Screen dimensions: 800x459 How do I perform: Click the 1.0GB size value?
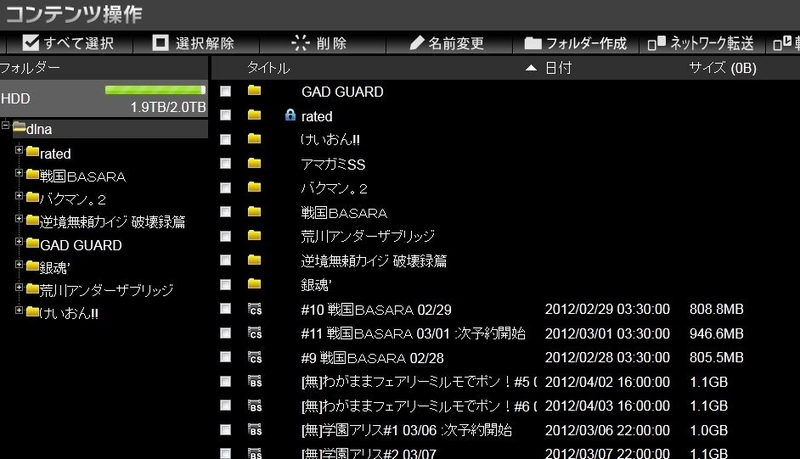pos(709,430)
